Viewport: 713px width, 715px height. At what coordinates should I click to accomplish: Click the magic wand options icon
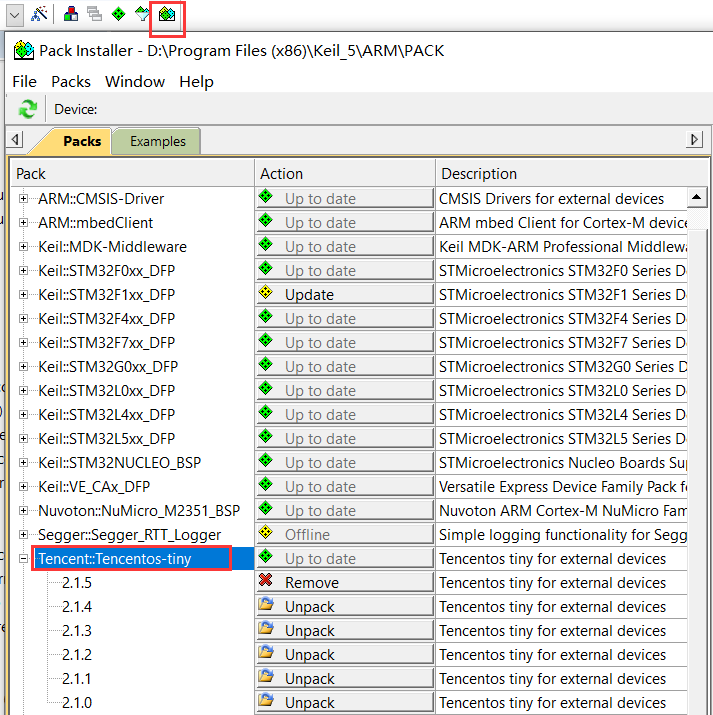tap(39, 14)
